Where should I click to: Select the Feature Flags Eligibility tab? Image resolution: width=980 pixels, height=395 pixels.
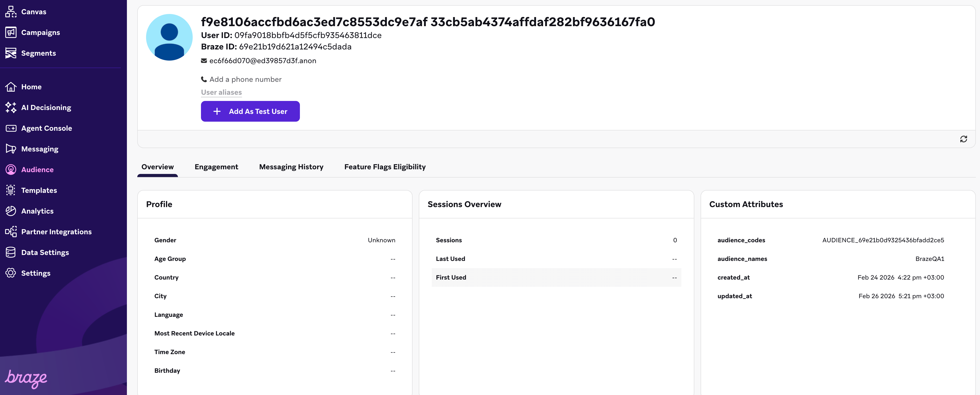coord(385,167)
